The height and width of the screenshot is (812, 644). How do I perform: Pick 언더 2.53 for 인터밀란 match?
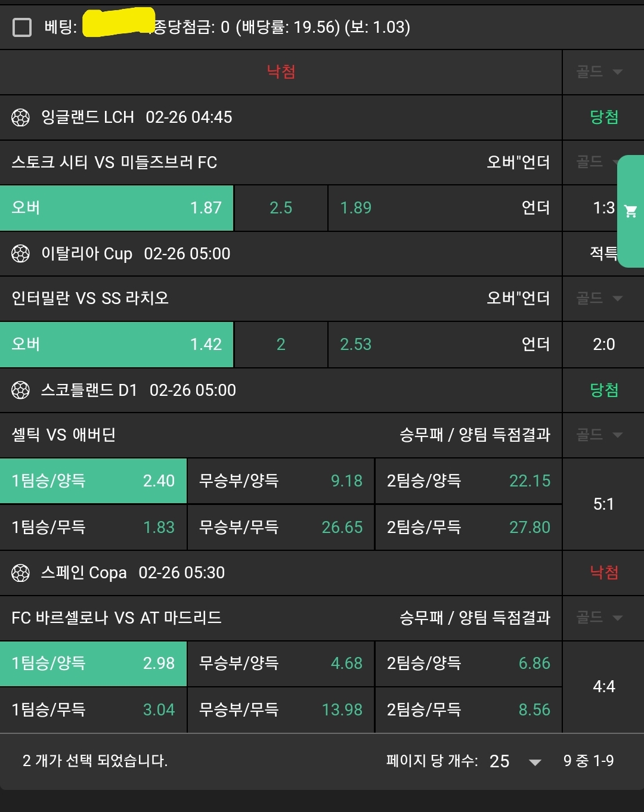[x=445, y=345]
